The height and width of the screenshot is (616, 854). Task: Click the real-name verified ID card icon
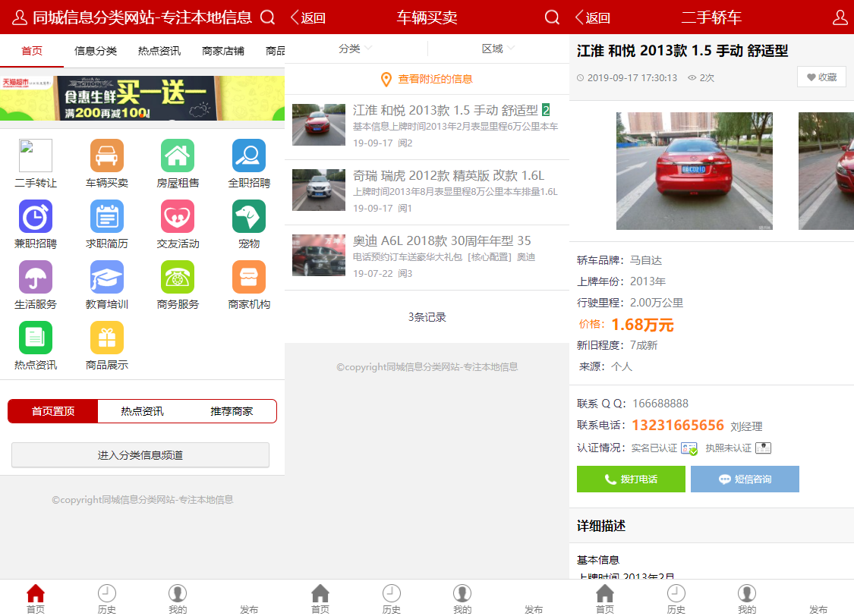[x=689, y=448]
